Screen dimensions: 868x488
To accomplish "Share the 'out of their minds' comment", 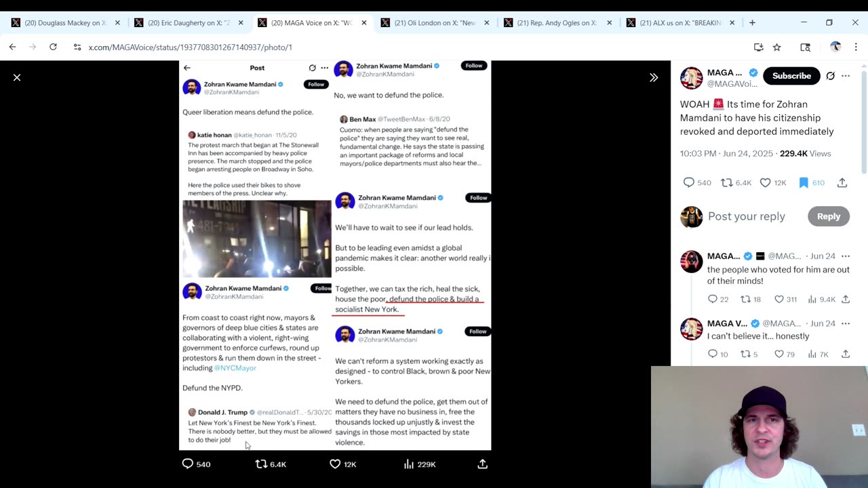I will [x=846, y=299].
